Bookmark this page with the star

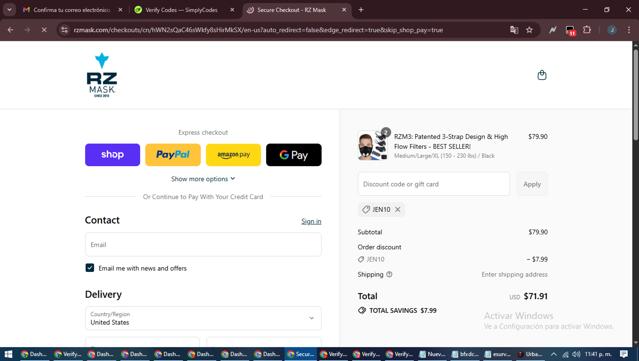tap(529, 30)
